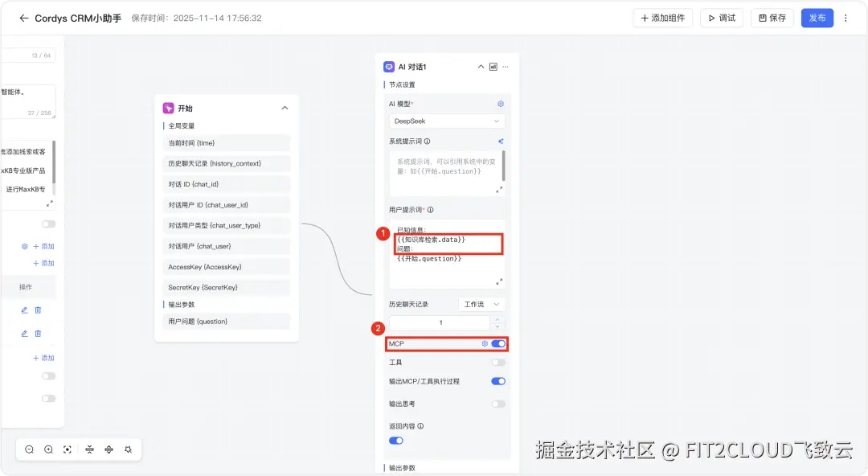
Task: Click the upper pencil edit icon under 操作
Action: click(24, 310)
